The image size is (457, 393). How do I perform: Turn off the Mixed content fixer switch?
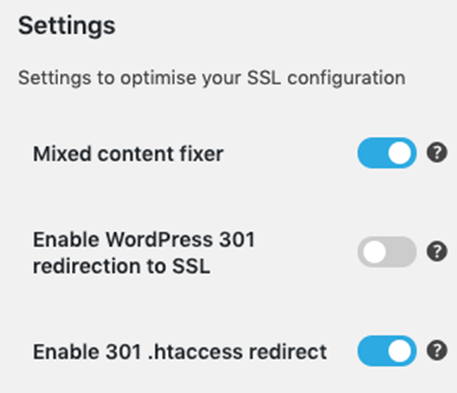(x=387, y=153)
